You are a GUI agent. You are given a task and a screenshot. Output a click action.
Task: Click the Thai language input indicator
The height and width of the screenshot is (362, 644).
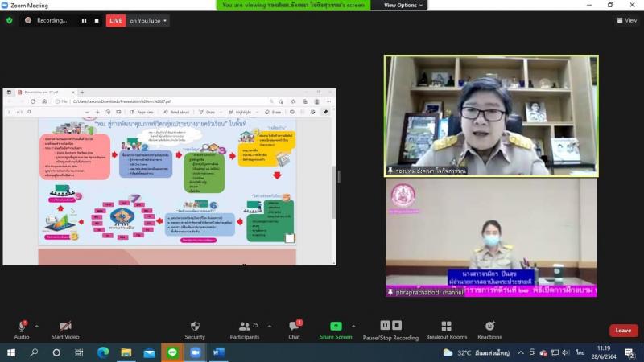[x=580, y=352]
